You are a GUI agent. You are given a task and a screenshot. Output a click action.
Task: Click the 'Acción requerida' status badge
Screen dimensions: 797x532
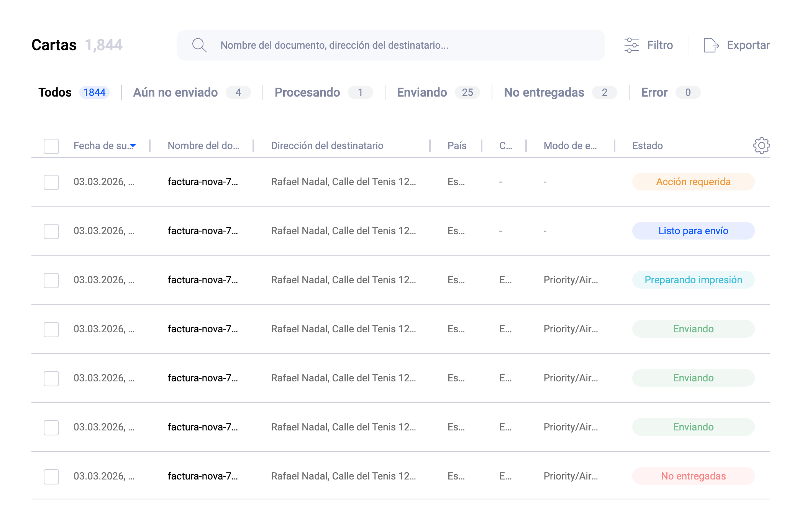[693, 182]
